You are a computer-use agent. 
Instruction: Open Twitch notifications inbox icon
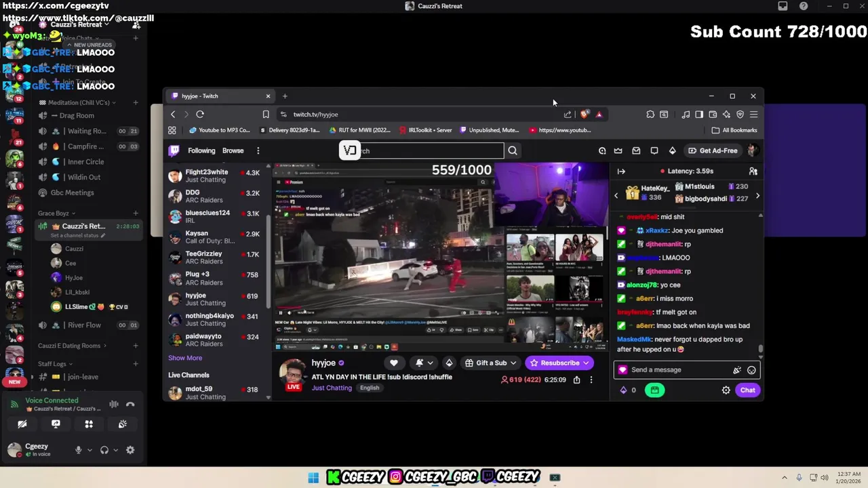pyautogui.click(x=636, y=150)
